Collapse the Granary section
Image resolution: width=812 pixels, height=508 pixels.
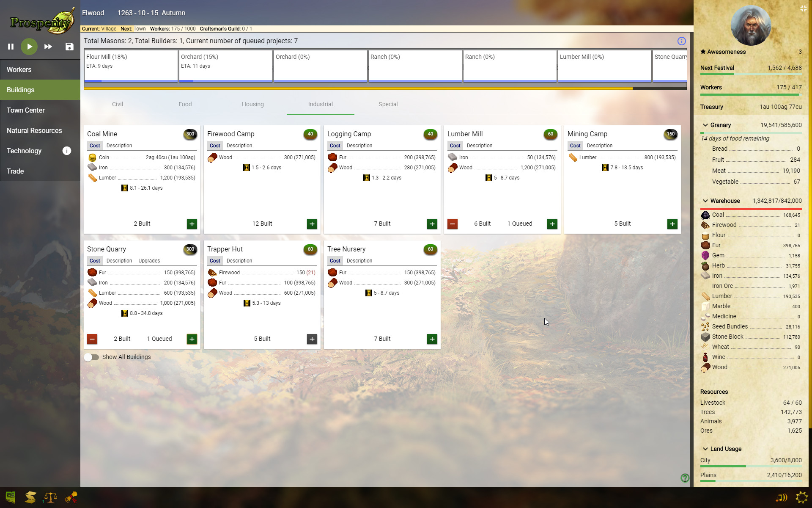pyautogui.click(x=705, y=125)
